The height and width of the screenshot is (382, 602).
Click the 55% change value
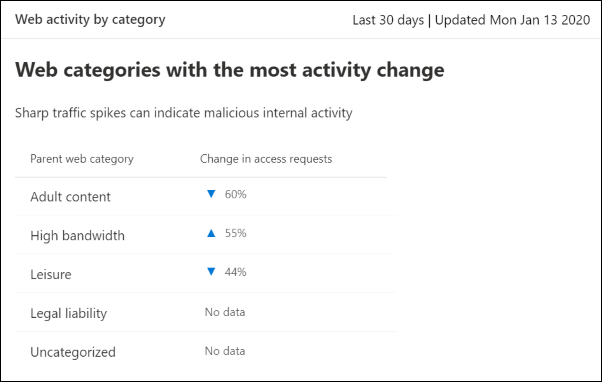[235, 233]
